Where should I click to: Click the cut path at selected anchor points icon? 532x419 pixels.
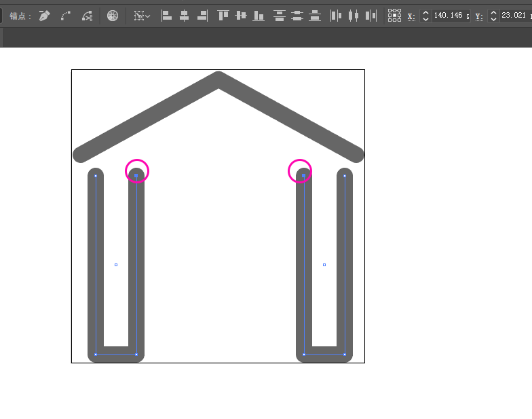click(87, 16)
